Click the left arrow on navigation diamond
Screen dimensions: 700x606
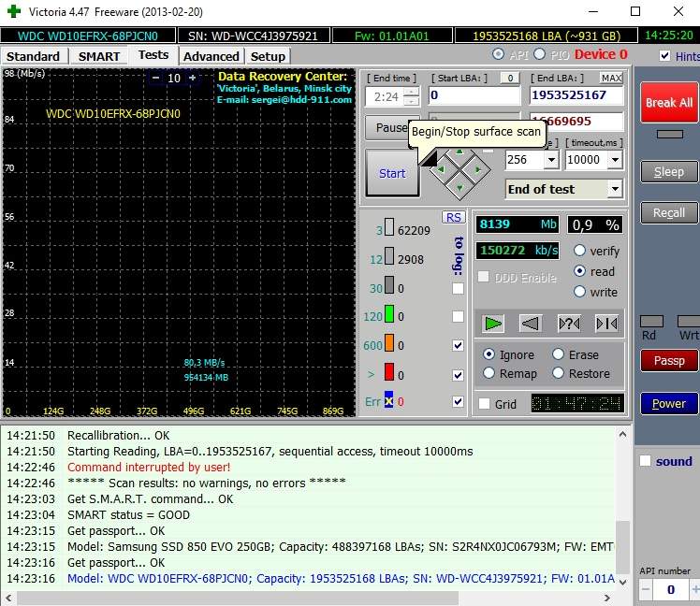click(x=442, y=169)
